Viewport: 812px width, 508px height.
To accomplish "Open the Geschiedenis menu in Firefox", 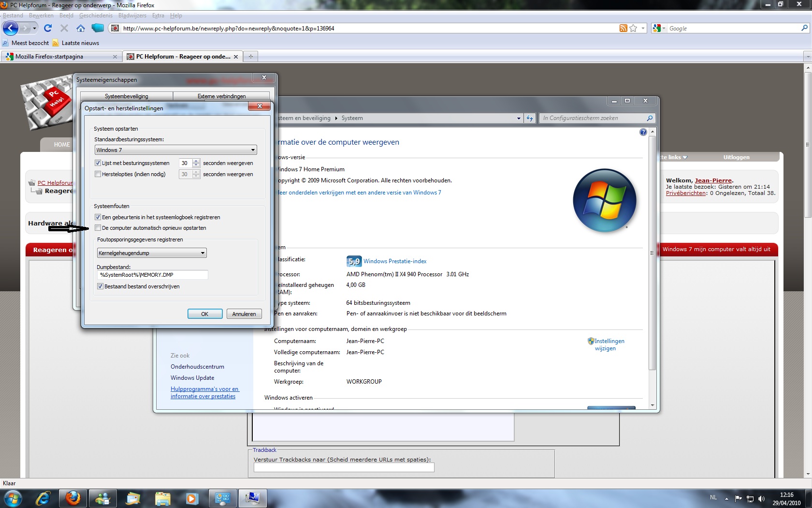I will point(96,15).
